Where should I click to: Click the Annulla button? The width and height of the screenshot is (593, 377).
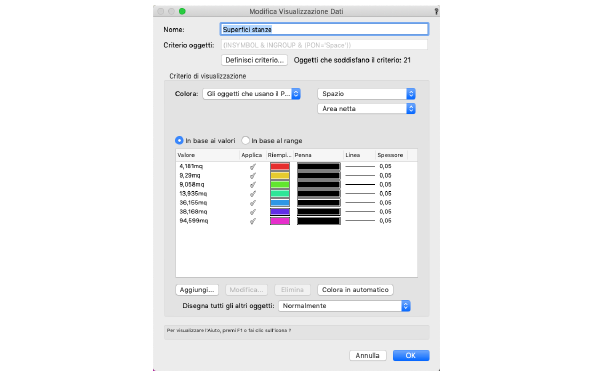coord(368,355)
